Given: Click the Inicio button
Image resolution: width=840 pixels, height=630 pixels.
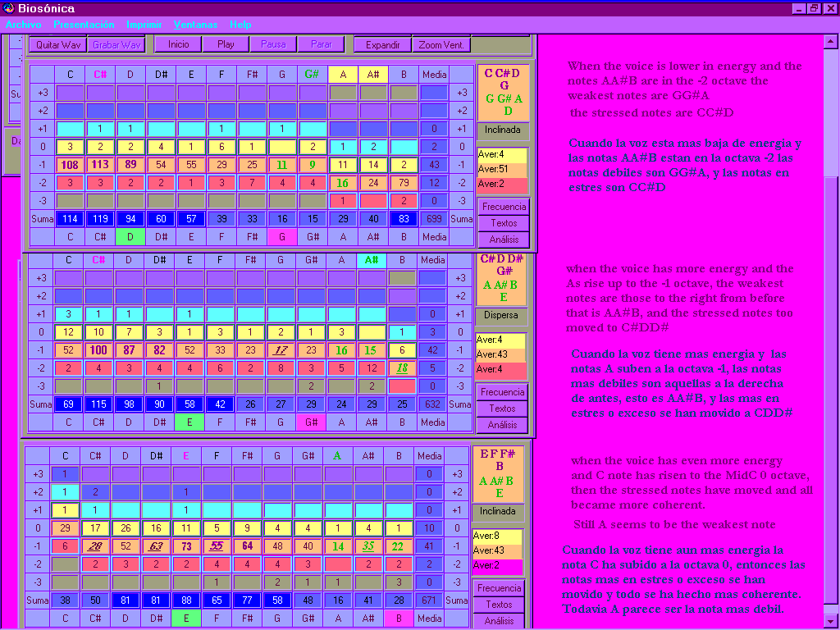Looking at the screenshot, I should [178, 44].
